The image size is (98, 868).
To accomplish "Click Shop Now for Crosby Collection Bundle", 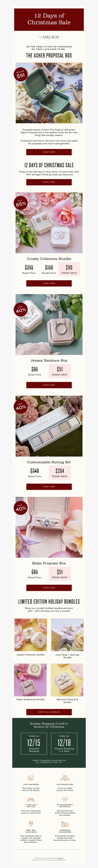I will [49, 283].
